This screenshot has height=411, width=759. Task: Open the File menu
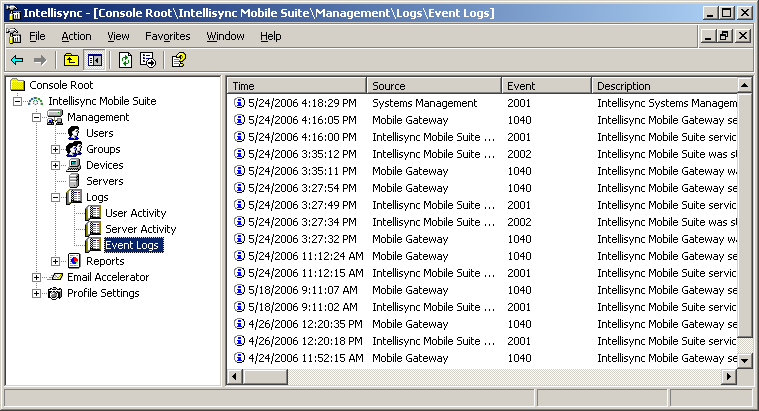pyautogui.click(x=37, y=36)
